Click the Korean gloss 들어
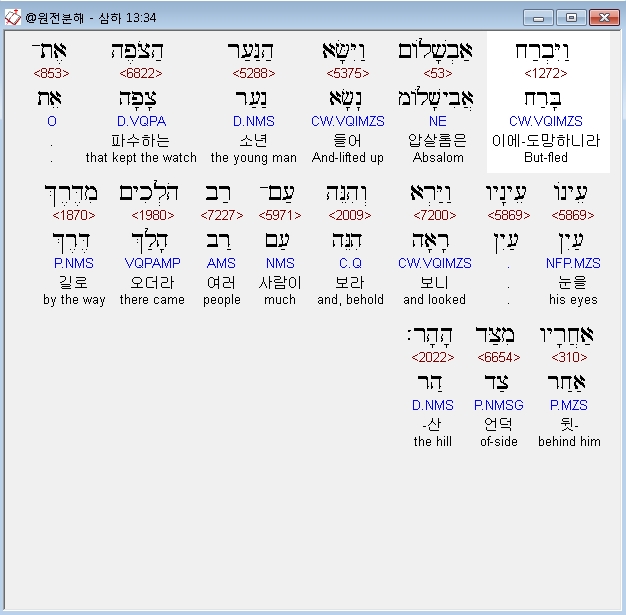Image resolution: width=626 pixels, height=615 pixels. point(347,140)
